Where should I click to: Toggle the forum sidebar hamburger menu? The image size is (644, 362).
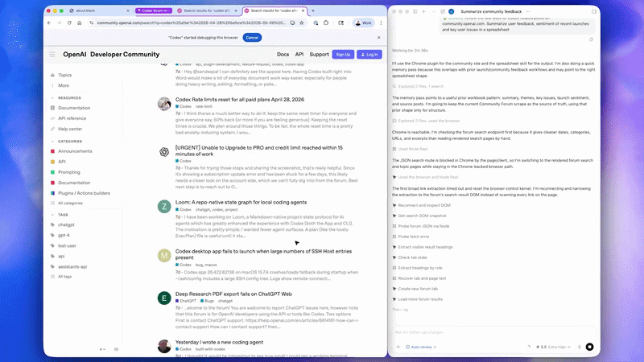click(x=52, y=54)
